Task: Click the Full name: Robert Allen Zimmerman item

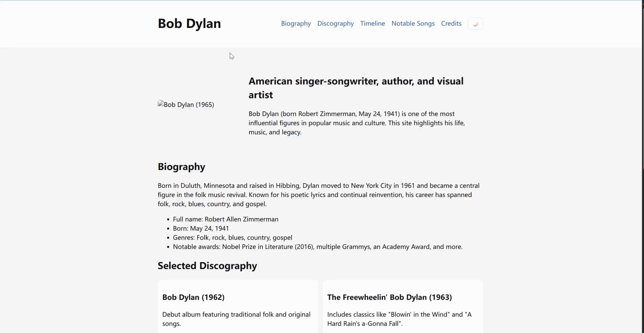Action: tap(225, 219)
